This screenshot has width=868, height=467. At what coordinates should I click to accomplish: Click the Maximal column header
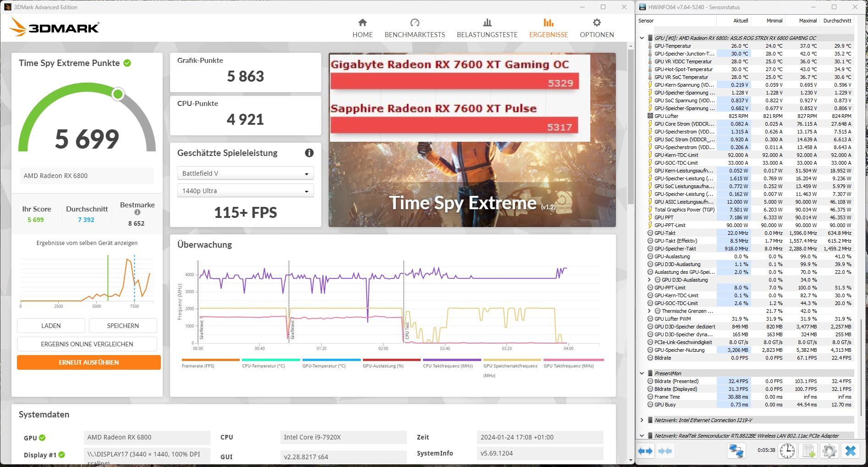pos(802,21)
